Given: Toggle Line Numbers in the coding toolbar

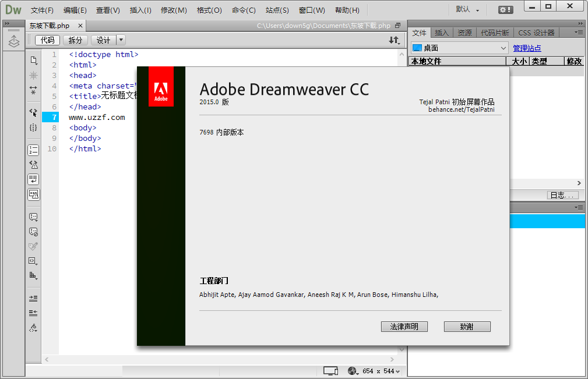Looking at the screenshot, I should [33, 150].
